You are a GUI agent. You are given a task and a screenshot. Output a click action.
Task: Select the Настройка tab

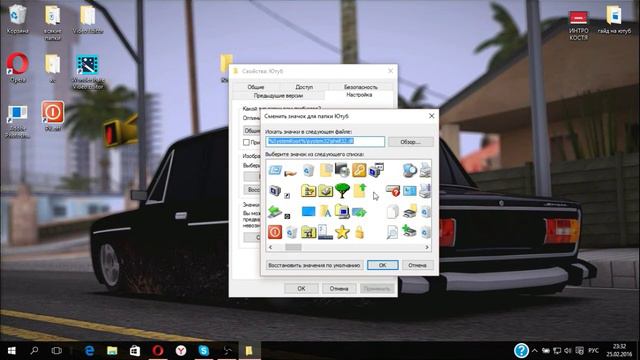tap(359, 95)
